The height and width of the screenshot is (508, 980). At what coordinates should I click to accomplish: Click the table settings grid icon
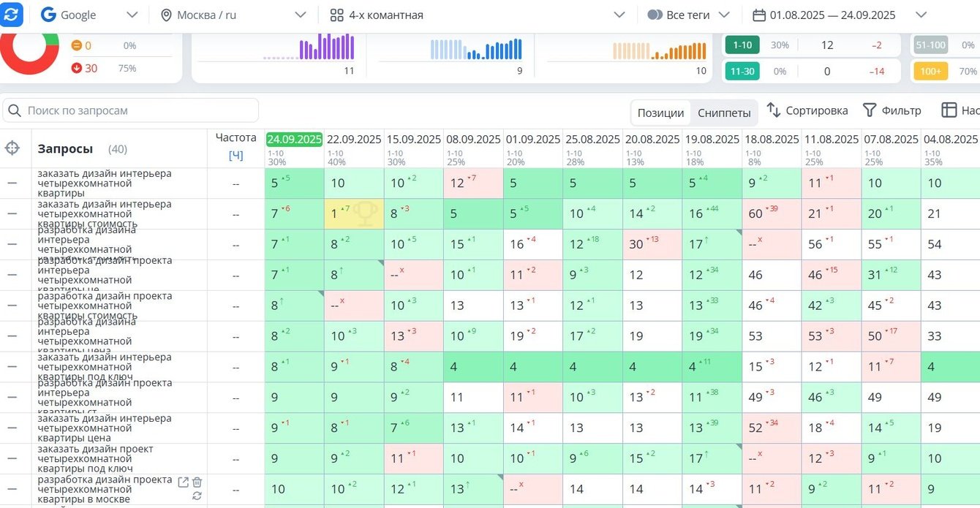coord(949,110)
